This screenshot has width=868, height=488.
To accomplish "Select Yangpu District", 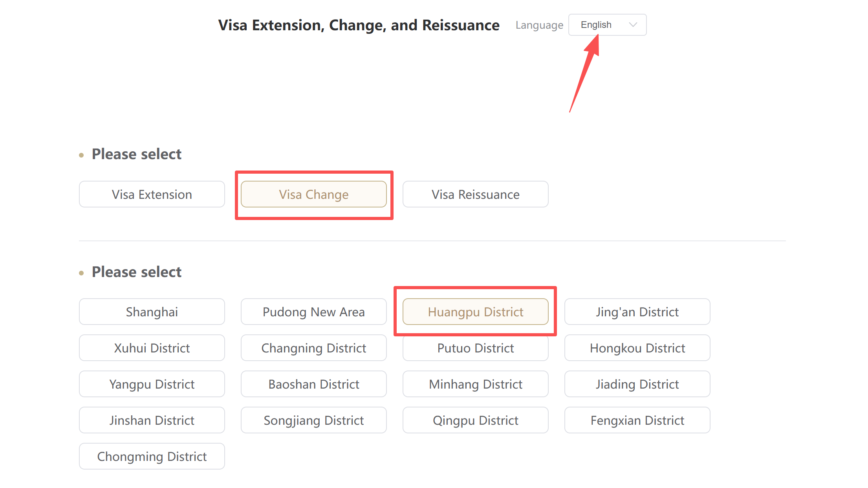I will tap(152, 384).
